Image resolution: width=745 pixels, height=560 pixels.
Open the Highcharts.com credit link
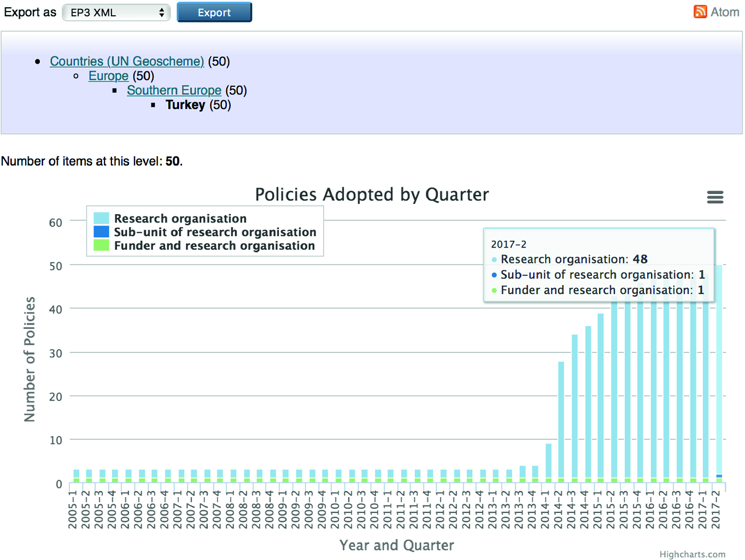(x=692, y=555)
